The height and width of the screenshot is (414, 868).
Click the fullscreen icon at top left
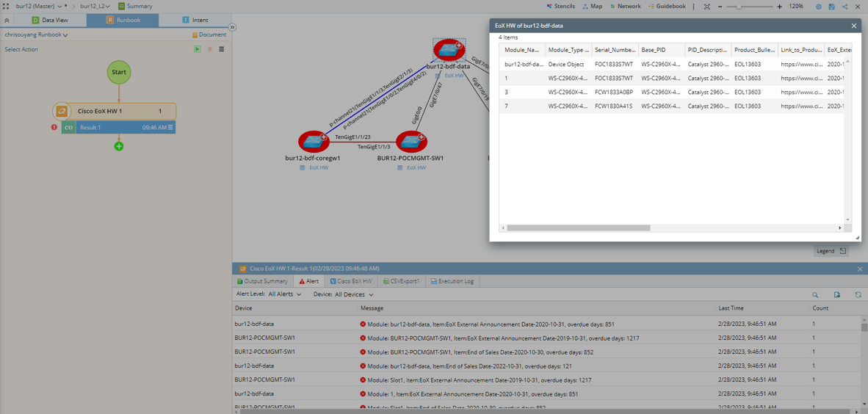[x=6, y=6]
